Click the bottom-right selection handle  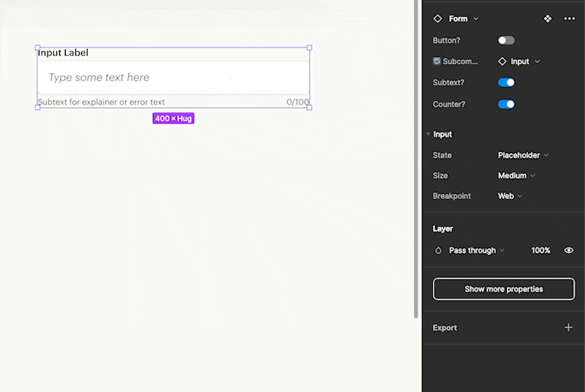point(309,108)
